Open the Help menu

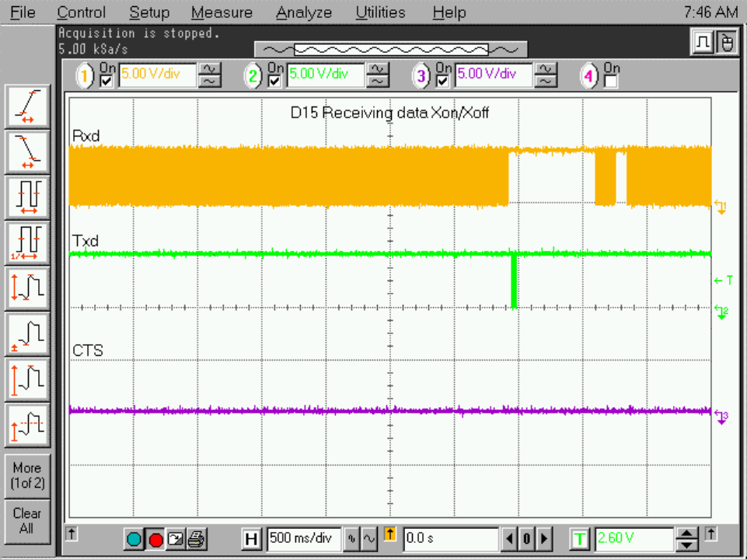449,12
